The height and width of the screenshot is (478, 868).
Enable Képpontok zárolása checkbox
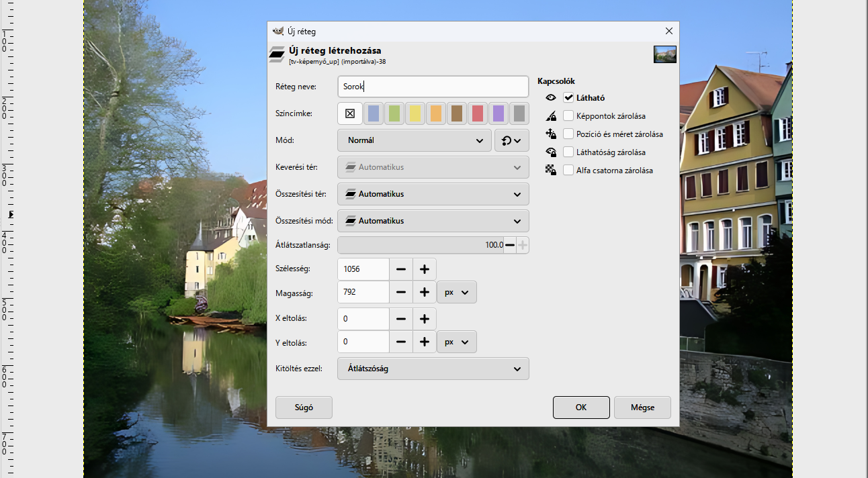568,115
